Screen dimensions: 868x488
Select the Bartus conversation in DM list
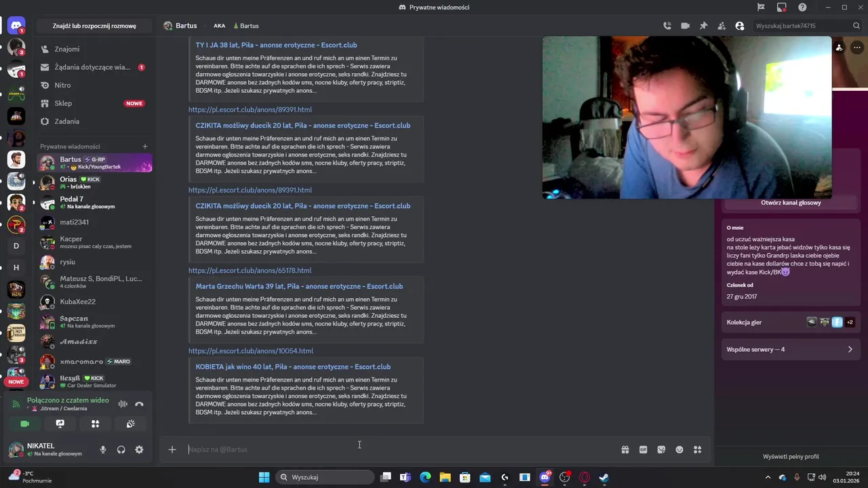pyautogui.click(x=94, y=163)
